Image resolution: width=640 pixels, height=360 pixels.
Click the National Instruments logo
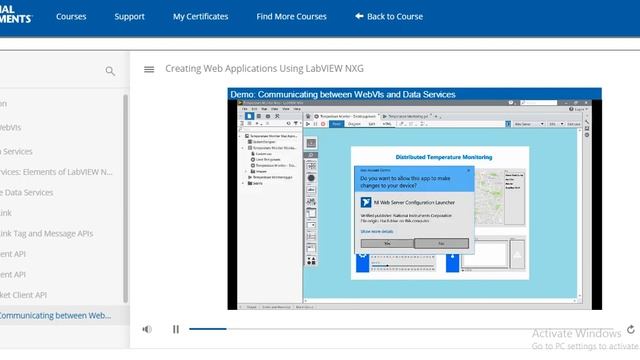pyautogui.click(x=16, y=14)
